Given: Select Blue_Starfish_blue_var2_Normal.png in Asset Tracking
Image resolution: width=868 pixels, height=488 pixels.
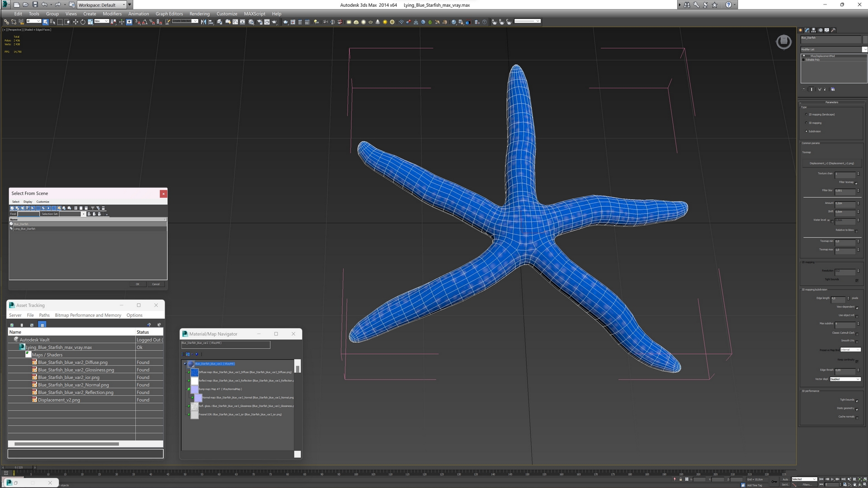Looking at the screenshot, I should pos(73,385).
